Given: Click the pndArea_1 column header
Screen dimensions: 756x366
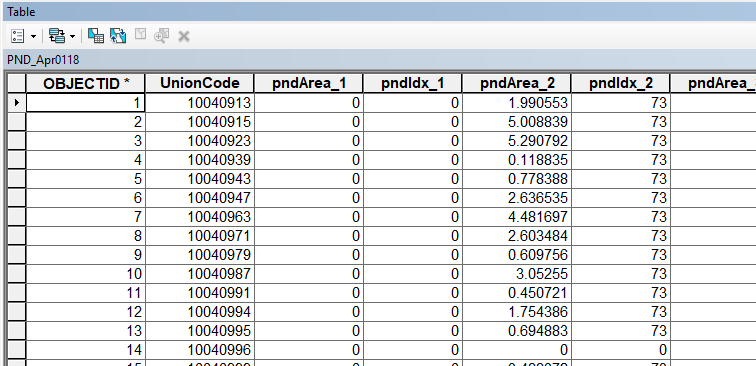Looking at the screenshot, I should (x=309, y=83).
